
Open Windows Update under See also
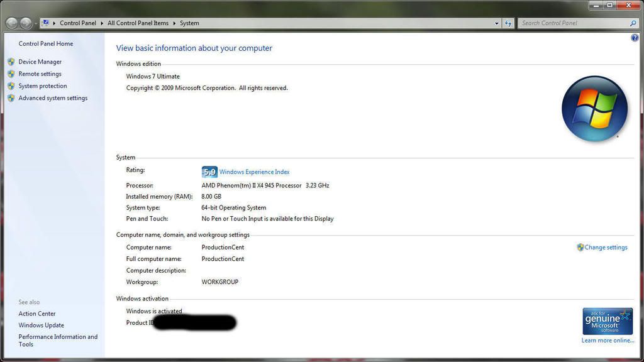41,325
